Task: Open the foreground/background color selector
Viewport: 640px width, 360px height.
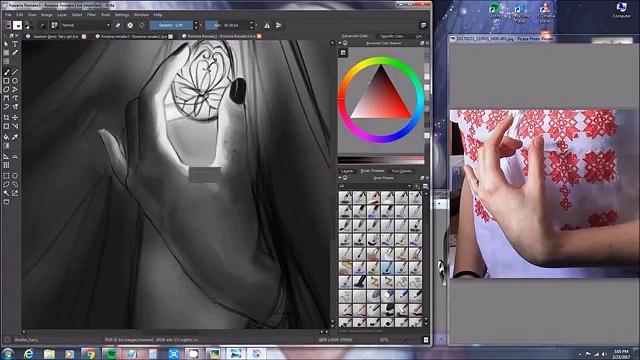Action: [28, 25]
